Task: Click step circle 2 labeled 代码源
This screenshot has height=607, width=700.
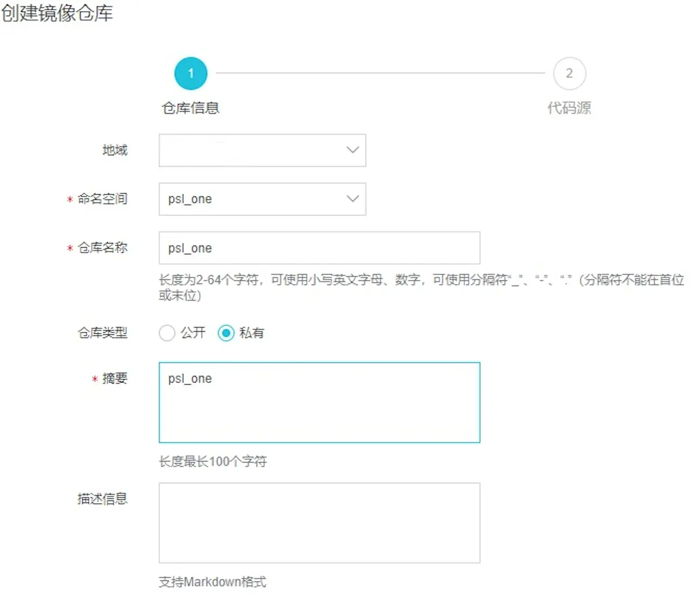Action: click(570, 73)
